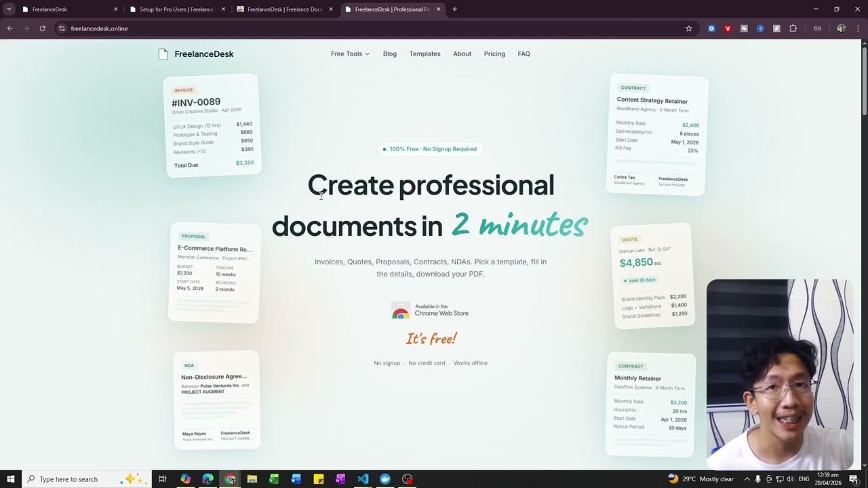
Task: Go back using the browser back arrow
Action: coord(9,28)
